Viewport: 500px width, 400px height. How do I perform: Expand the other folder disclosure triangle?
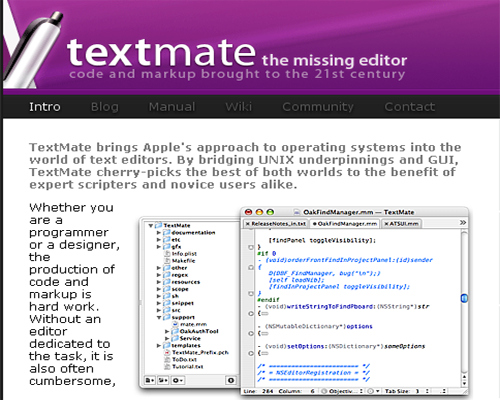pyautogui.click(x=159, y=268)
